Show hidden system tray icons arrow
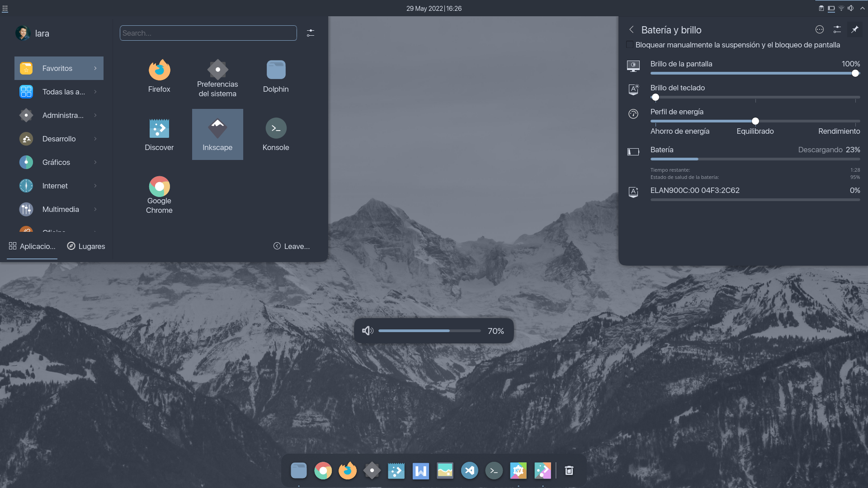This screenshot has height=488, width=868. (862, 8)
